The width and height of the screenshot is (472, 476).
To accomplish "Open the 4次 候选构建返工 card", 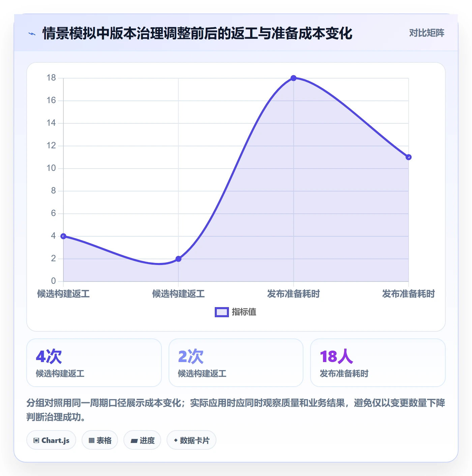I will pos(94,363).
